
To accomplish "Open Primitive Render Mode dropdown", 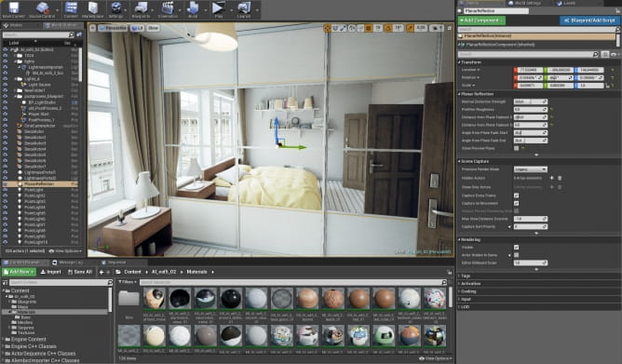I will 531,169.
